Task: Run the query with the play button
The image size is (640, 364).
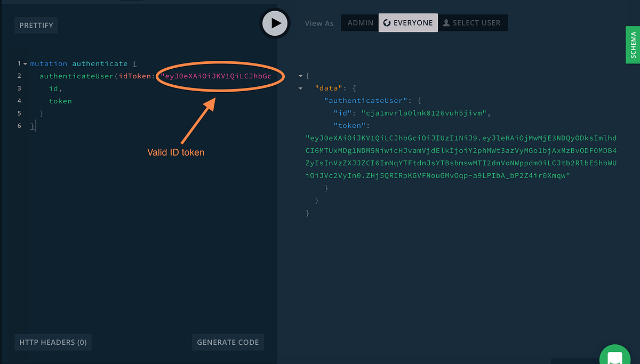Action: click(275, 23)
